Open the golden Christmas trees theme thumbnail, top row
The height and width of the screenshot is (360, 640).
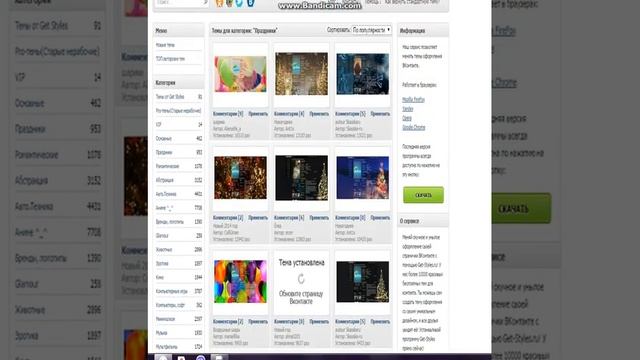(x=301, y=74)
